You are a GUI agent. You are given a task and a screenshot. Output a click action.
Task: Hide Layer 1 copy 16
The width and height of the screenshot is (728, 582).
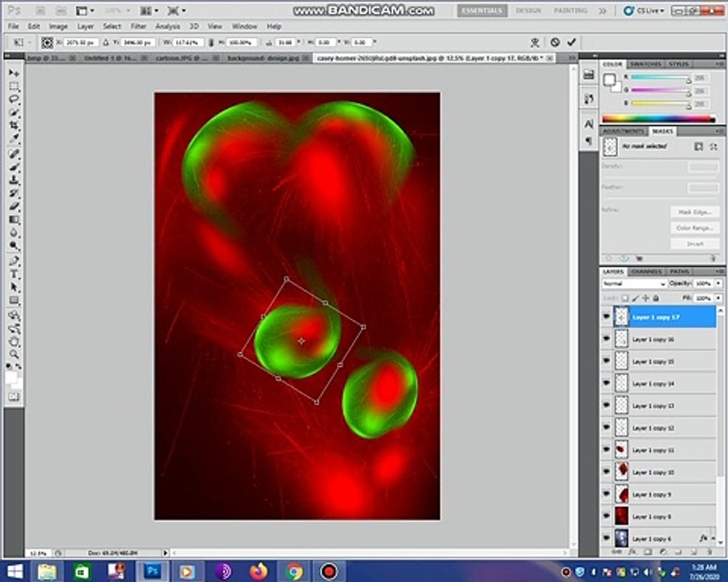pos(607,339)
